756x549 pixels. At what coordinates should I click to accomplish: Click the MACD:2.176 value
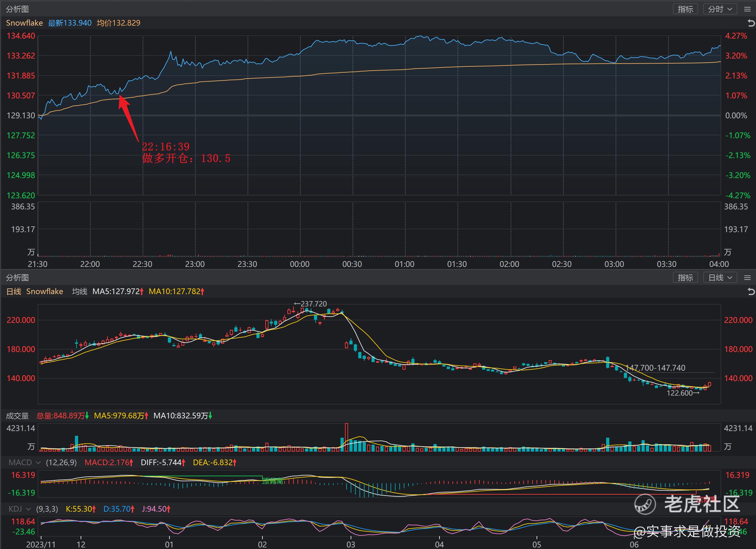tap(109, 463)
